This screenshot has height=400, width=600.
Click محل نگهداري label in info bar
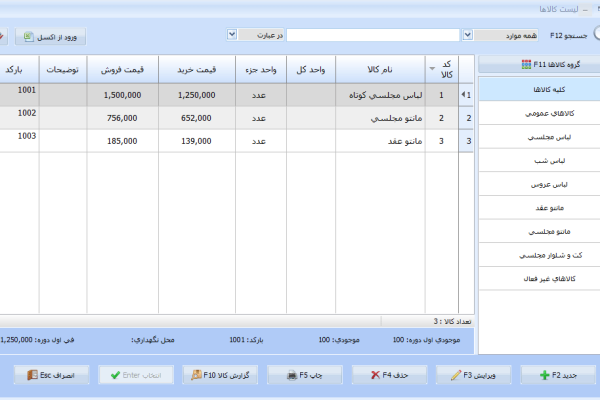coord(153,340)
